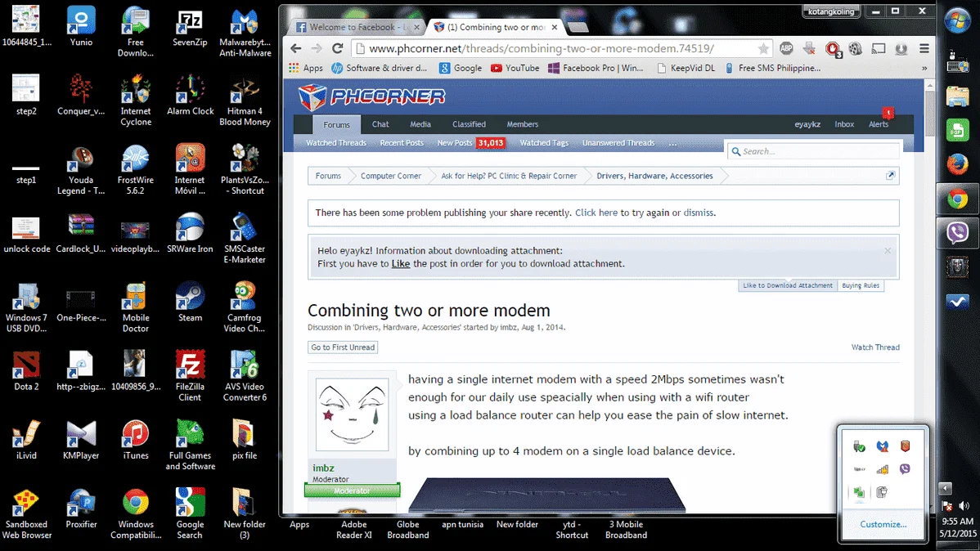
Task: Reload the page in Chrome
Action: click(x=338, y=48)
